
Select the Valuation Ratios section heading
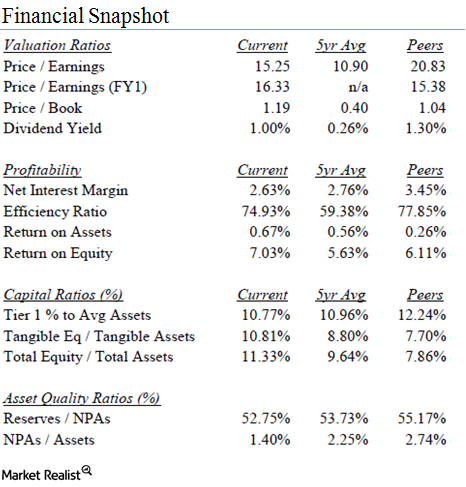click(x=57, y=45)
